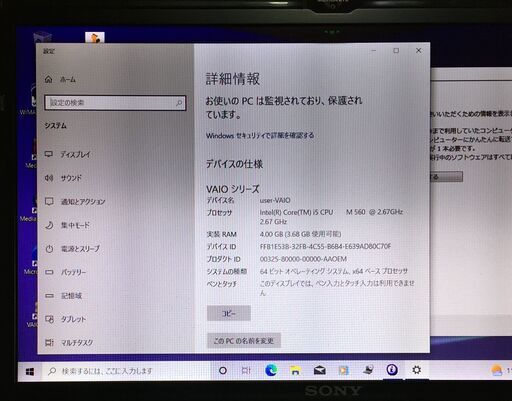
Task: Select バッテリー in the sidebar
Action: coord(73,272)
